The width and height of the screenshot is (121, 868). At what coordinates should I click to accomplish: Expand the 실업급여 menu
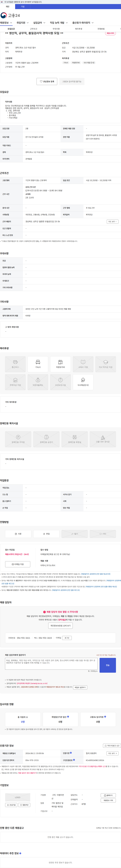(x=39, y=23)
